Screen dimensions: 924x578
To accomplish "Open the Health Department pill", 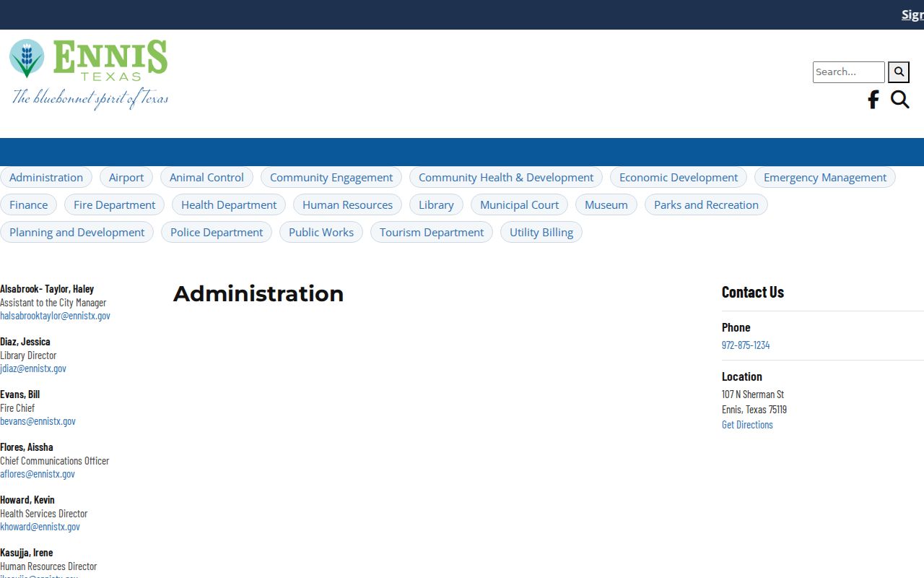I will tap(229, 205).
